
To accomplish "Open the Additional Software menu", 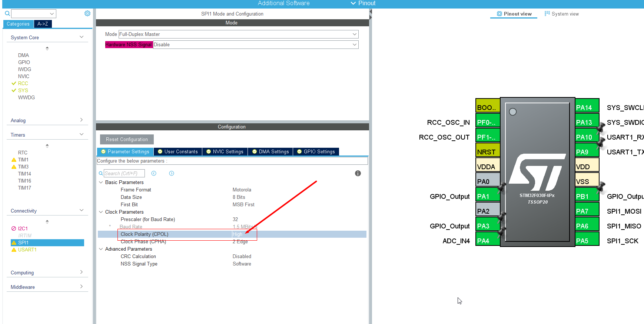I will click(x=284, y=3).
